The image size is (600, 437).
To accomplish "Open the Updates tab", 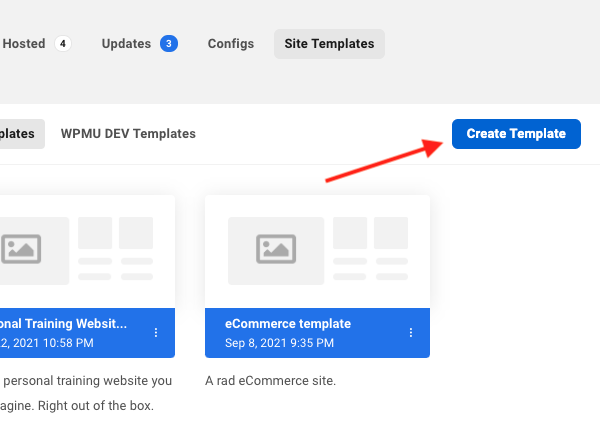I will pos(127,44).
